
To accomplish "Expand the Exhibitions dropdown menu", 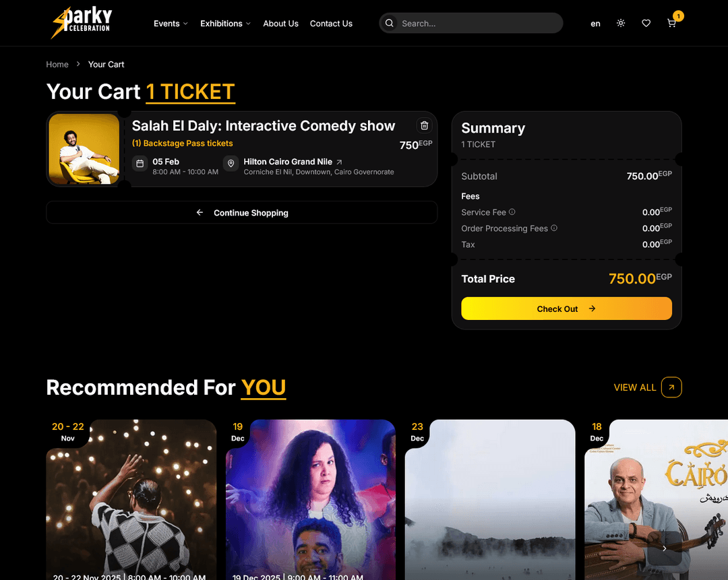I will coord(225,23).
